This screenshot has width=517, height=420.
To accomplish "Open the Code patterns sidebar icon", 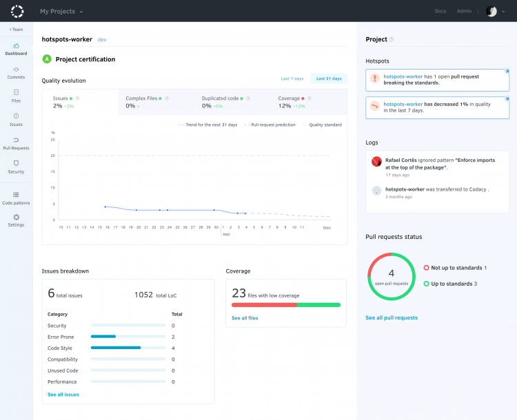I will tap(16, 196).
